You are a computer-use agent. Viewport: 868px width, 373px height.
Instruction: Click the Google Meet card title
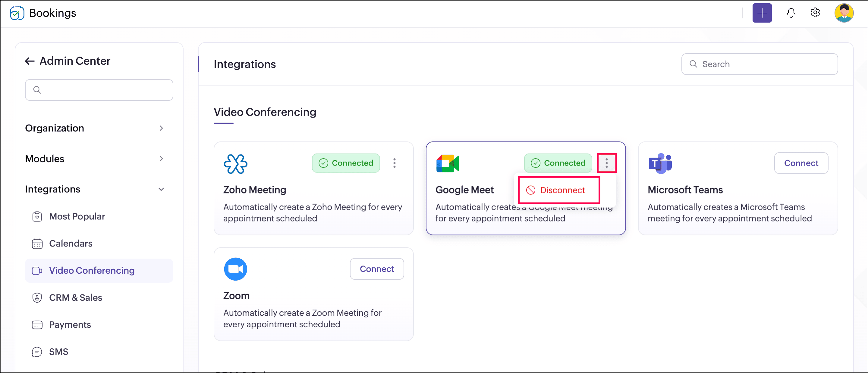[464, 190]
